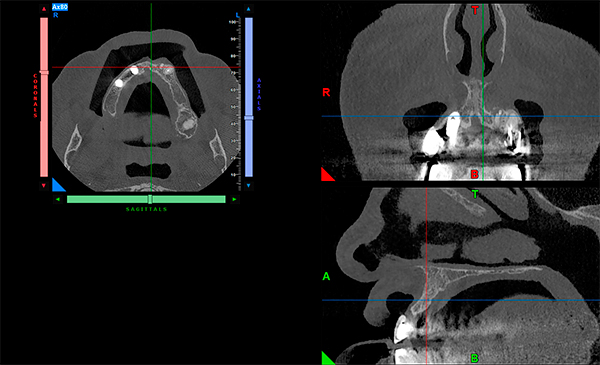Select the Ax80 slice label
The width and height of the screenshot is (600, 365).
tap(60, 7)
